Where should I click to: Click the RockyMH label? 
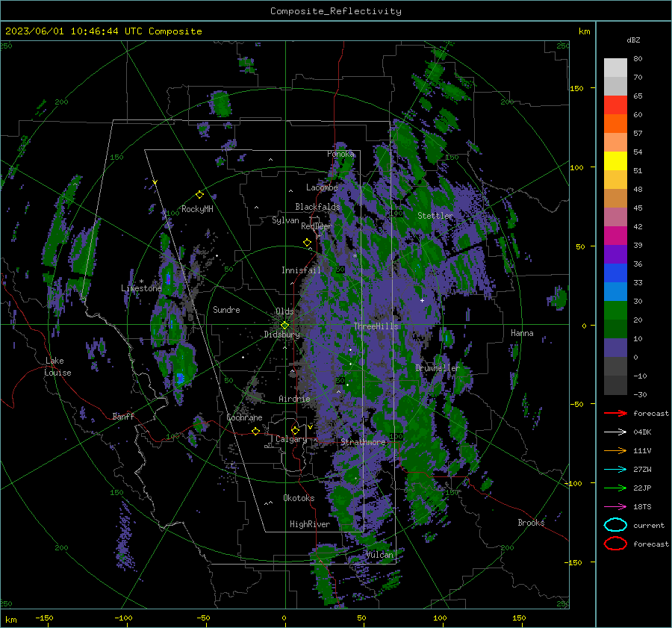[197, 209]
